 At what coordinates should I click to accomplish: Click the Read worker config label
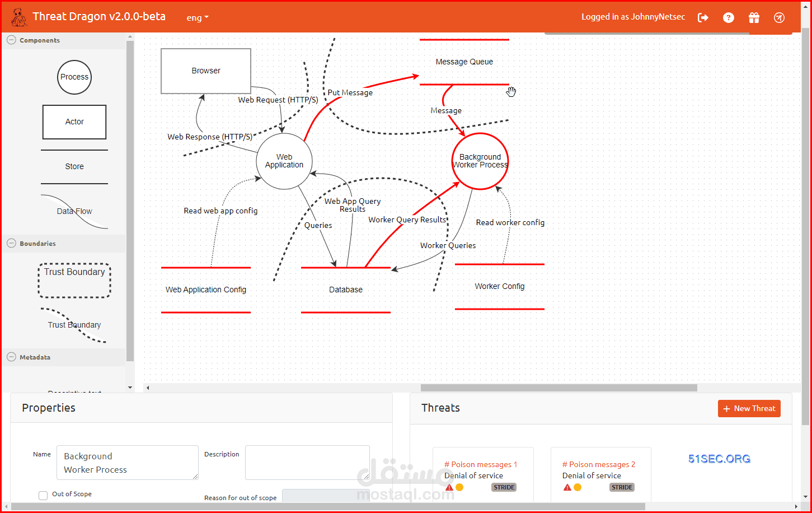pos(510,223)
